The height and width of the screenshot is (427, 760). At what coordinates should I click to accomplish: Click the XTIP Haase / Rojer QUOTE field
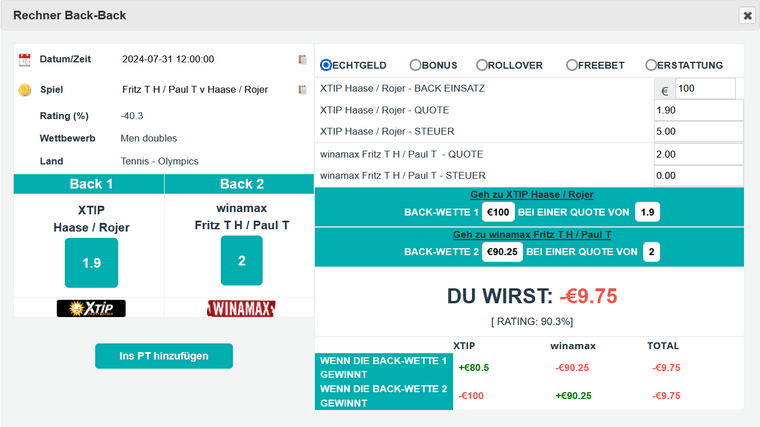coord(698,110)
